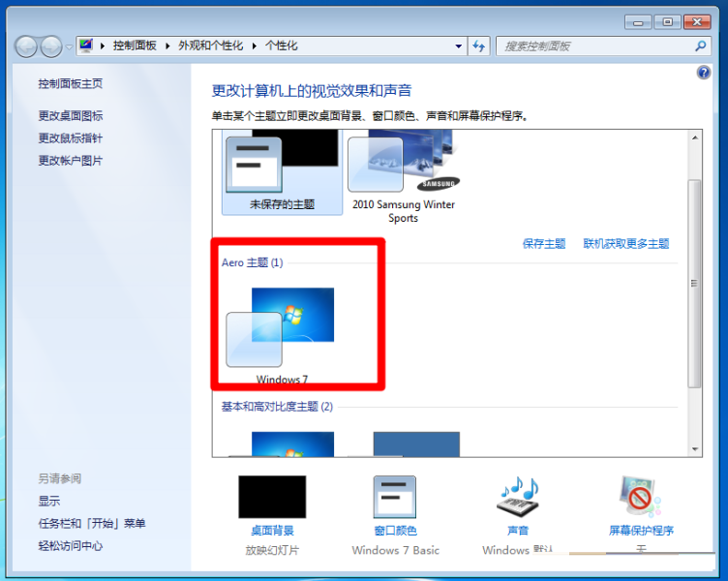The width and height of the screenshot is (728, 581).
Task: Select the Windows 7 Aero theme
Action: (x=282, y=336)
